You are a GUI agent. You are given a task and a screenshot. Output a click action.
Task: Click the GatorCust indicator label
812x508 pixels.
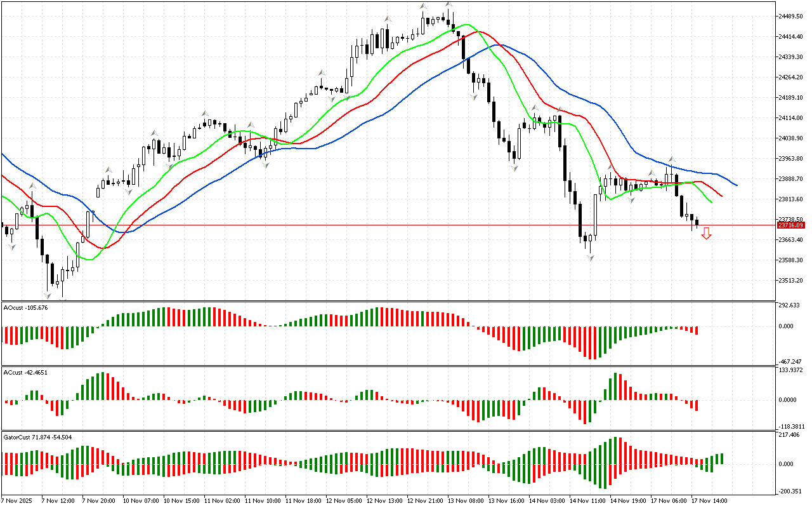click(x=37, y=437)
